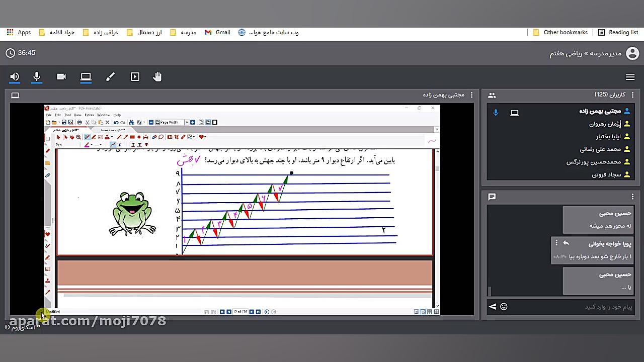
Task: Open screen share panel options menu
Action: coord(471,95)
